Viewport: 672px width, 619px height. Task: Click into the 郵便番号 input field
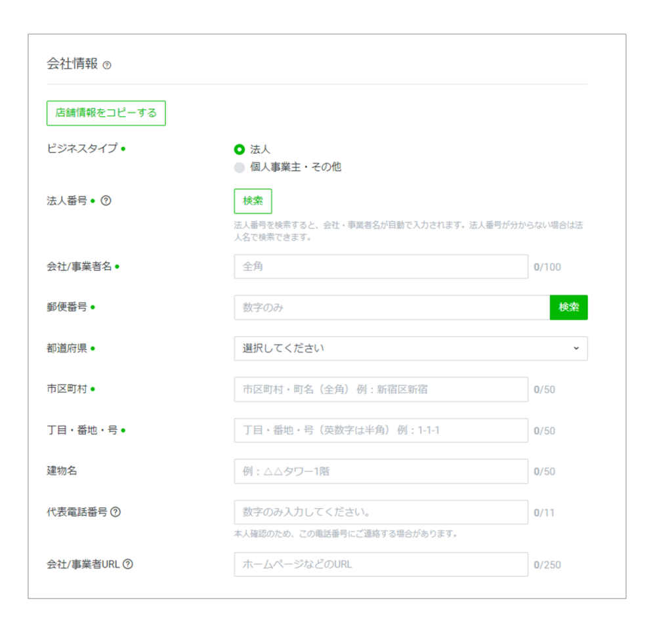[391, 307]
